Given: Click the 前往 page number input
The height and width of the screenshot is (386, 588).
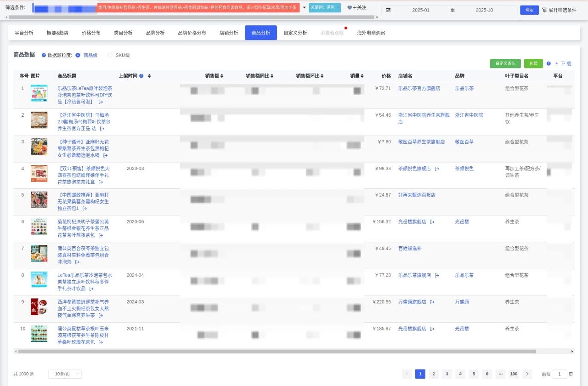Looking at the screenshot, I should tap(560, 374).
